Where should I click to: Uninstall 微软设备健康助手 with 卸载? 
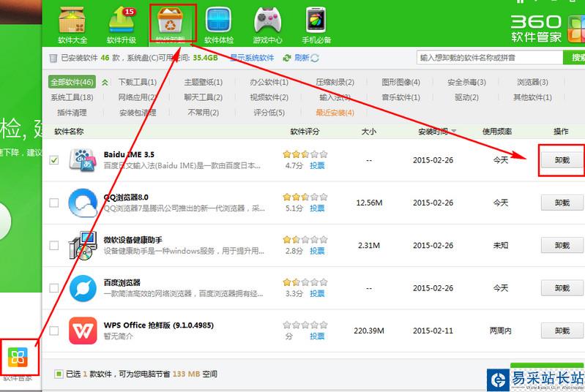tap(562, 246)
